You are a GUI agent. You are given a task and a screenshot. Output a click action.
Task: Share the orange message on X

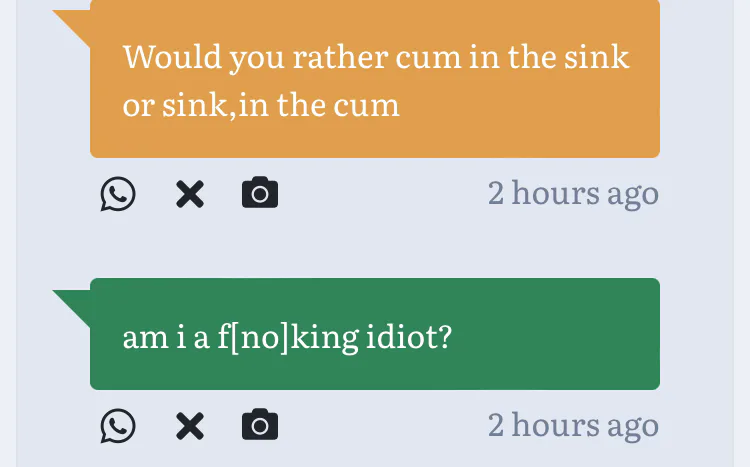coord(189,193)
